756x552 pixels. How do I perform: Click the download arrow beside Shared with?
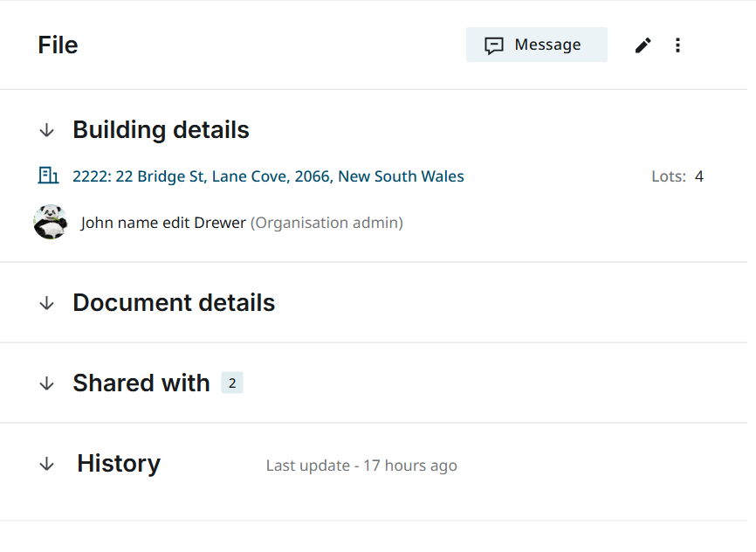click(x=46, y=383)
